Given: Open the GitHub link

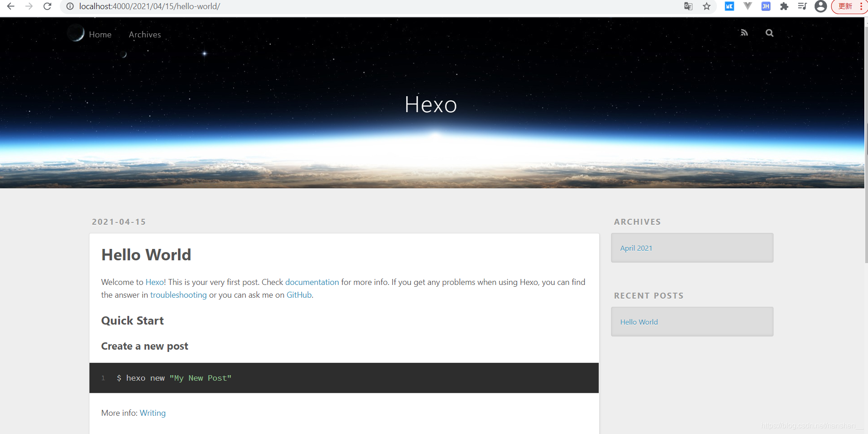Looking at the screenshot, I should click(299, 295).
